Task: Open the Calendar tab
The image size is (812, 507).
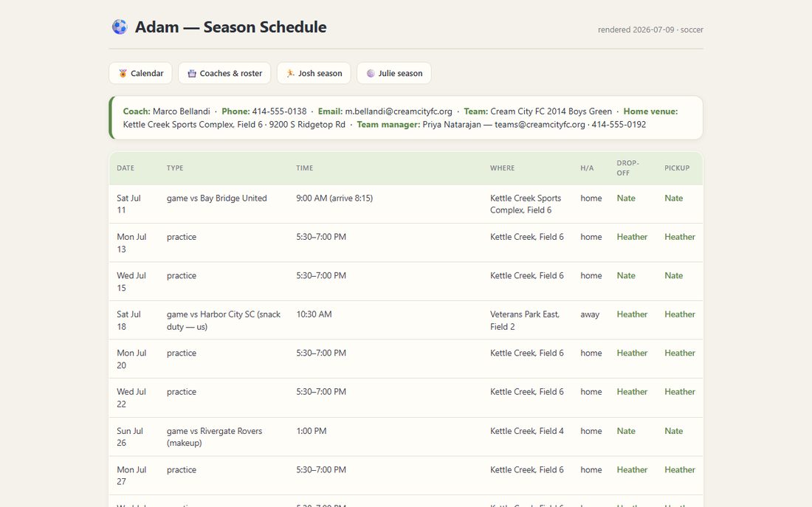Action: point(140,73)
